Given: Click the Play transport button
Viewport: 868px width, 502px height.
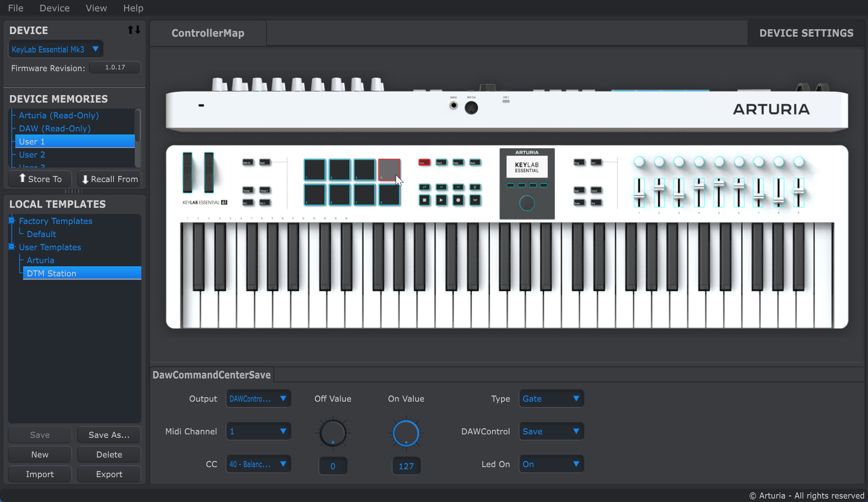Looking at the screenshot, I should point(441,200).
